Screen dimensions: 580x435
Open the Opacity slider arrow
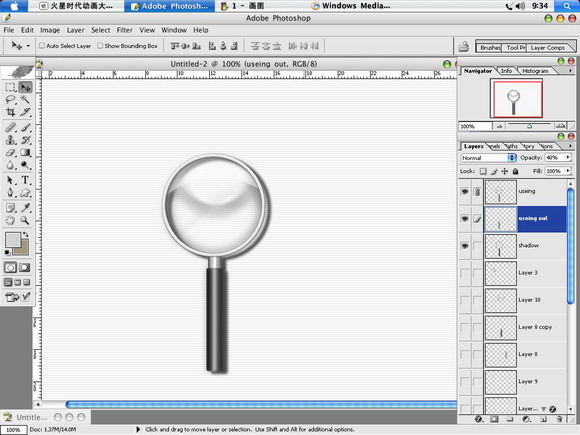click(x=568, y=158)
